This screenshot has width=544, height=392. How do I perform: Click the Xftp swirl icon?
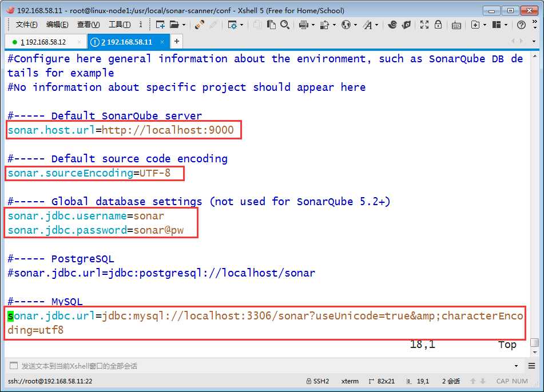click(x=392, y=25)
